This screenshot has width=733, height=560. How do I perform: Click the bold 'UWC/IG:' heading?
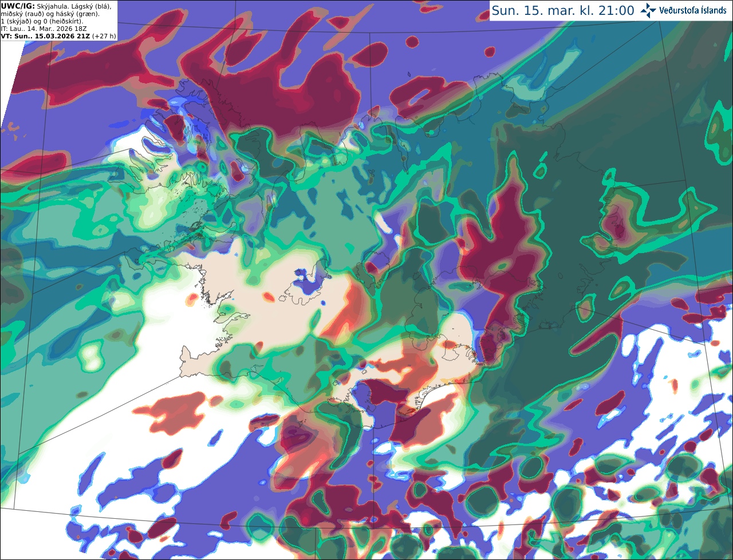(x=18, y=6)
